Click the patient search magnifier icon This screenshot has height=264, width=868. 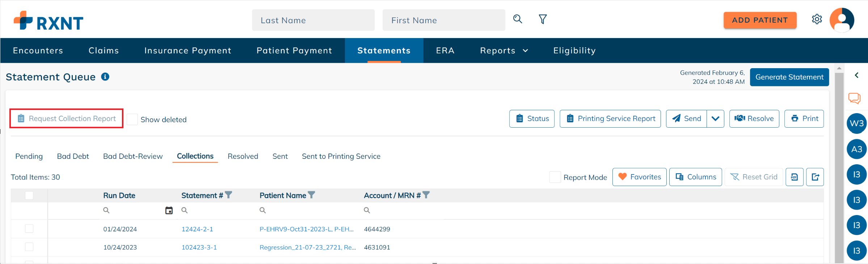coord(518,19)
